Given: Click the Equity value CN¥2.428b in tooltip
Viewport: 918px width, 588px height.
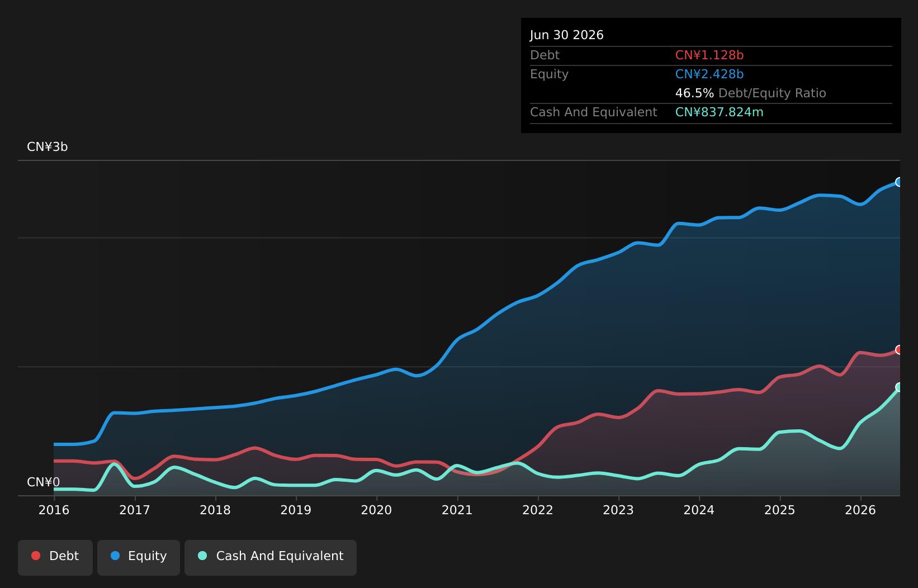Looking at the screenshot, I should pos(709,74).
